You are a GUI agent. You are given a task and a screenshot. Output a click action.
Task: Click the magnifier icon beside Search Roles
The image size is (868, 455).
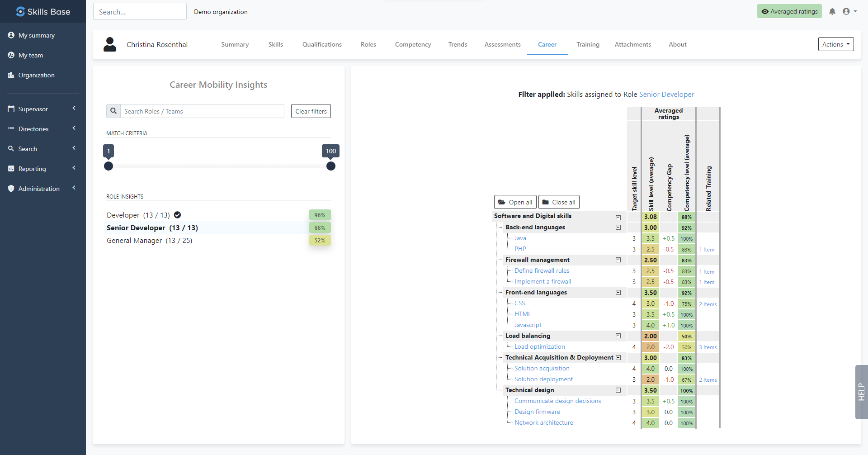[113, 111]
